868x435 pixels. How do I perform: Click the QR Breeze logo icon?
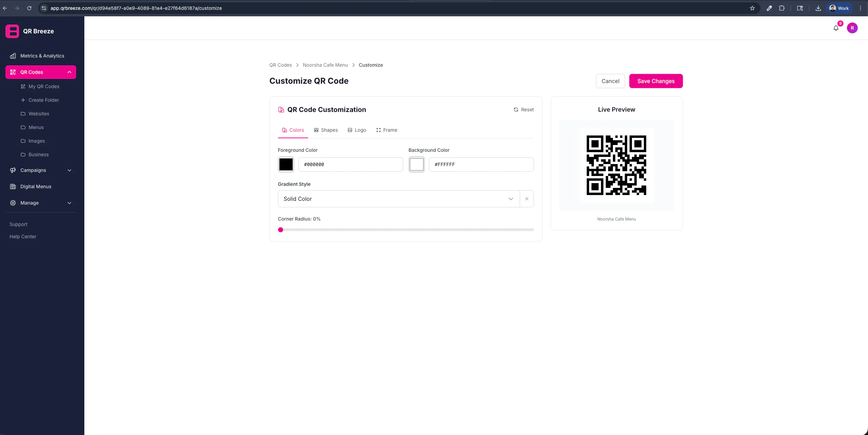12,31
